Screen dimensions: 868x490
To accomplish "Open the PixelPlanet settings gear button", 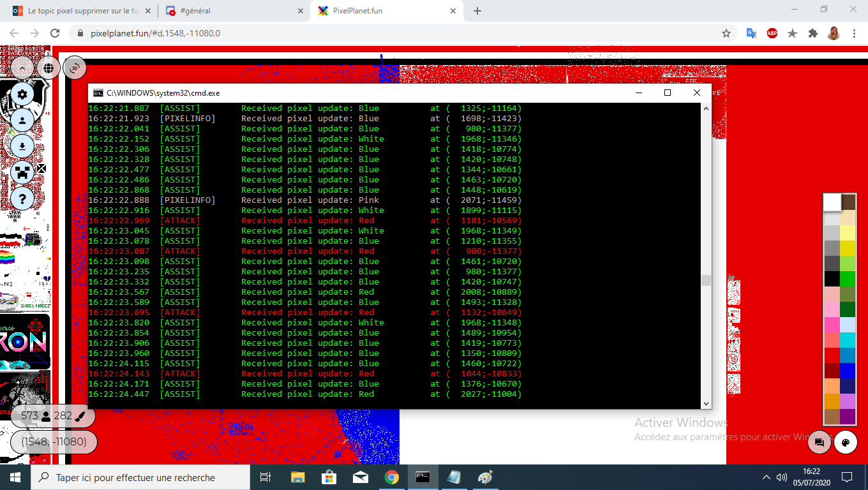I will tap(22, 94).
